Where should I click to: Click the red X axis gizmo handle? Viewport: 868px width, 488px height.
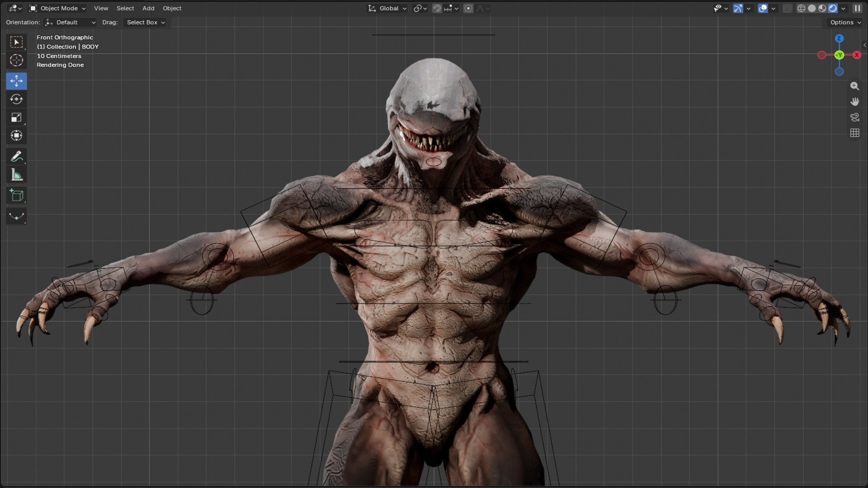[x=857, y=55]
